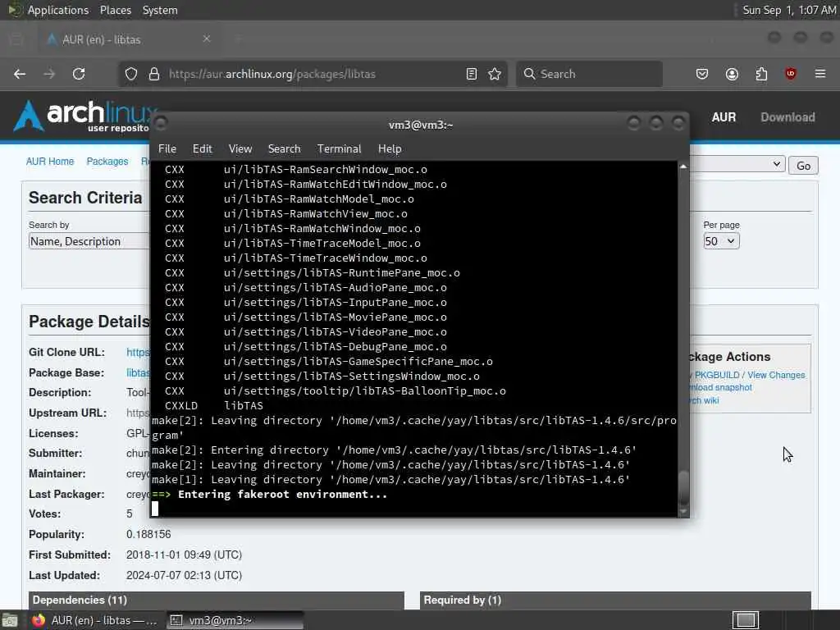The height and width of the screenshot is (630, 840).
Task: Open the Terminal menu in terminal
Action: point(339,149)
